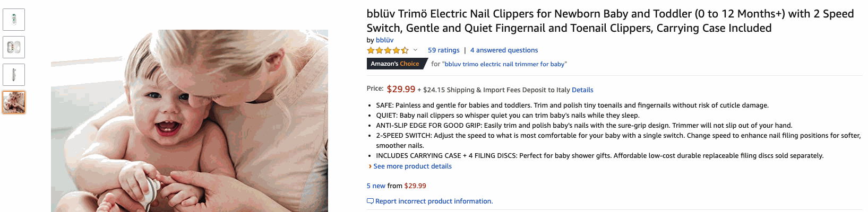Click the orange chevron before See more product details
The width and height of the screenshot is (868, 212).
pyautogui.click(x=370, y=166)
